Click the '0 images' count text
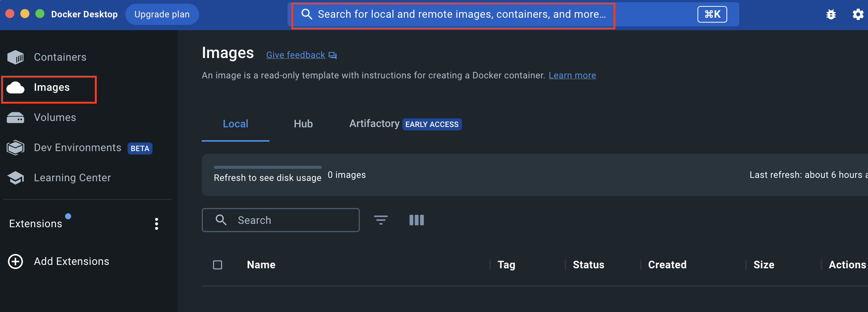Screen dimensions: 868x312 pos(347,175)
